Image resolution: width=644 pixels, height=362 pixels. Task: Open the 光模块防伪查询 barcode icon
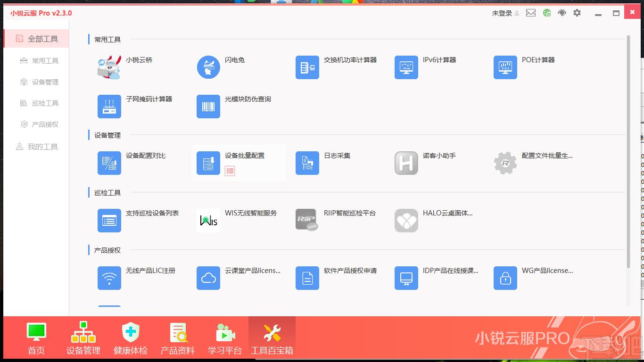coord(208,106)
